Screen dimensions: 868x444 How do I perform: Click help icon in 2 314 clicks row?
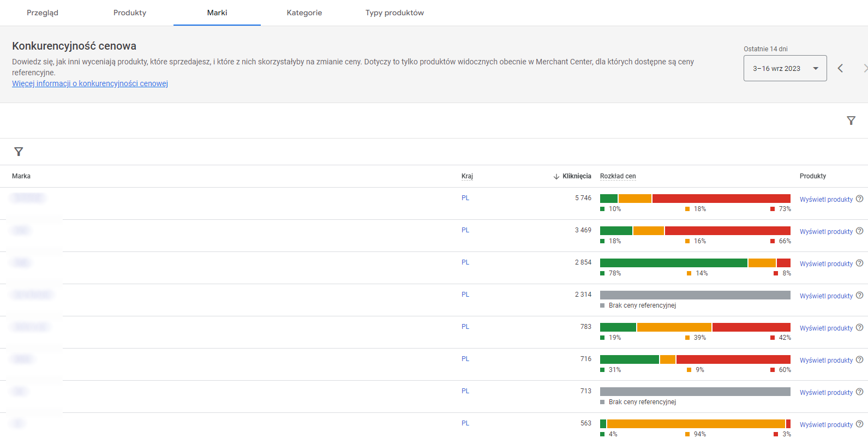click(x=860, y=295)
